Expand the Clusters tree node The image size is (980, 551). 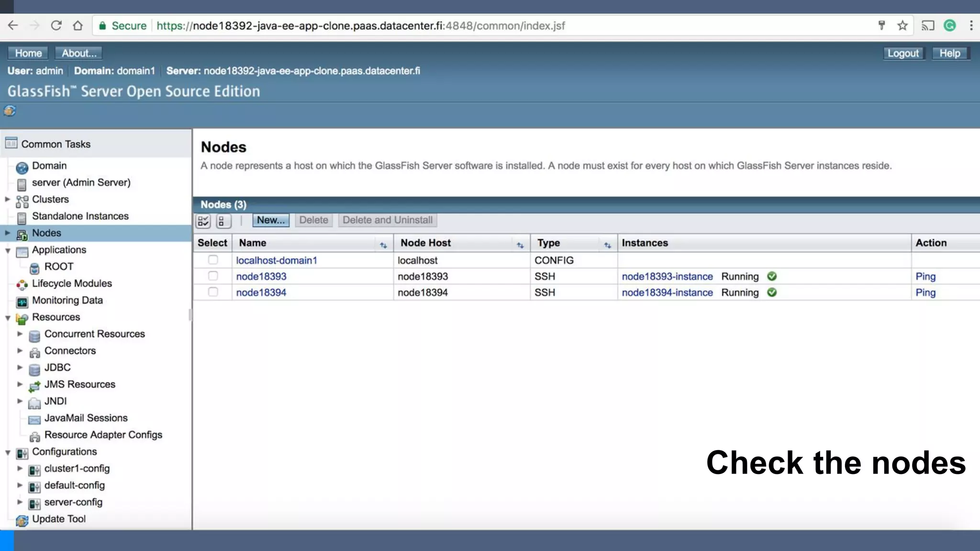pyautogui.click(x=7, y=199)
